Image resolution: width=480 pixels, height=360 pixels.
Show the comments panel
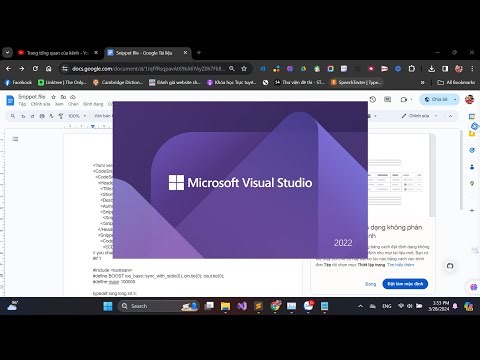tap(387, 99)
